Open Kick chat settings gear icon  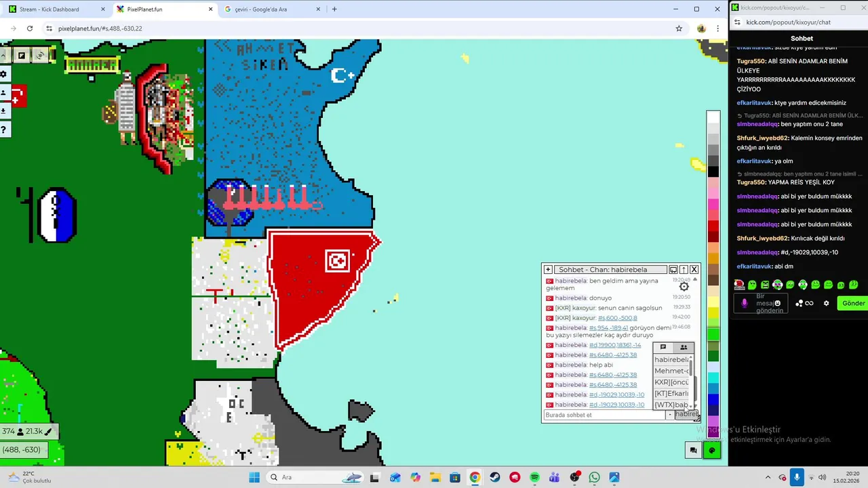pos(826,303)
